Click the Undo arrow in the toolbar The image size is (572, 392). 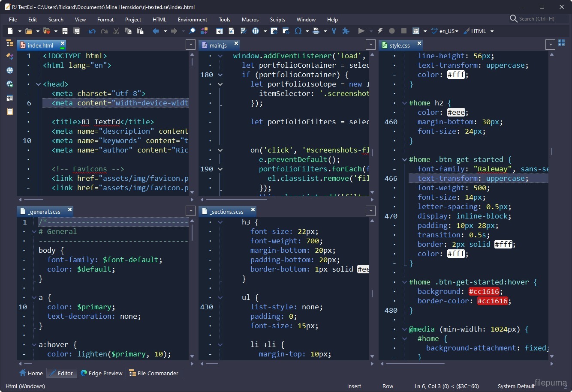(92, 31)
